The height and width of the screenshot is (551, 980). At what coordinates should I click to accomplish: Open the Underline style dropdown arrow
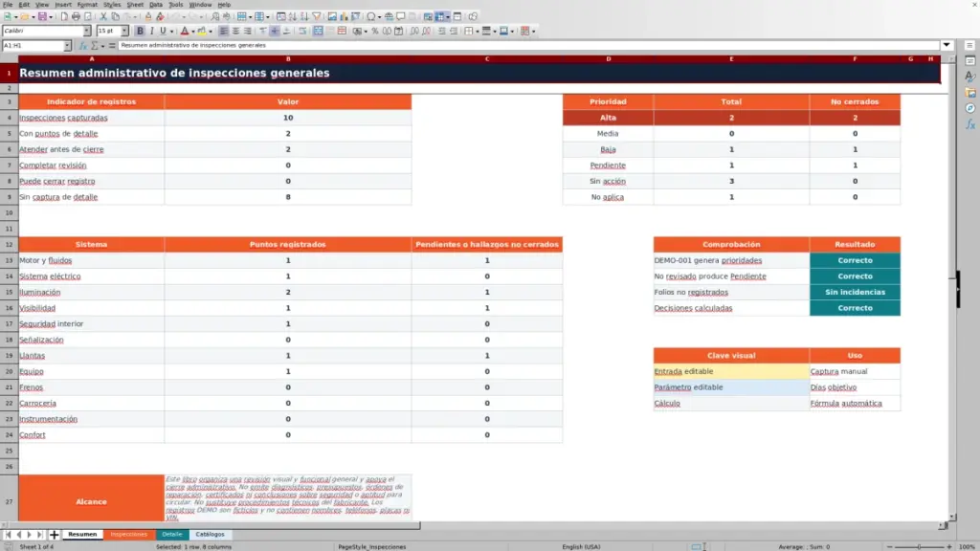(171, 32)
